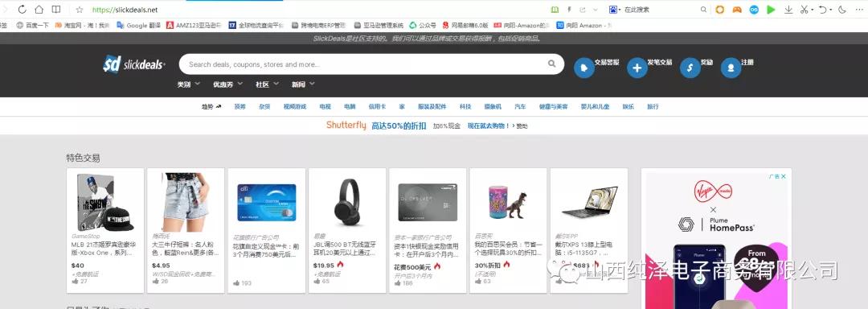The height and width of the screenshot is (309, 868).
Task: Open the denim shorts deal thumbnail
Action: click(x=186, y=203)
